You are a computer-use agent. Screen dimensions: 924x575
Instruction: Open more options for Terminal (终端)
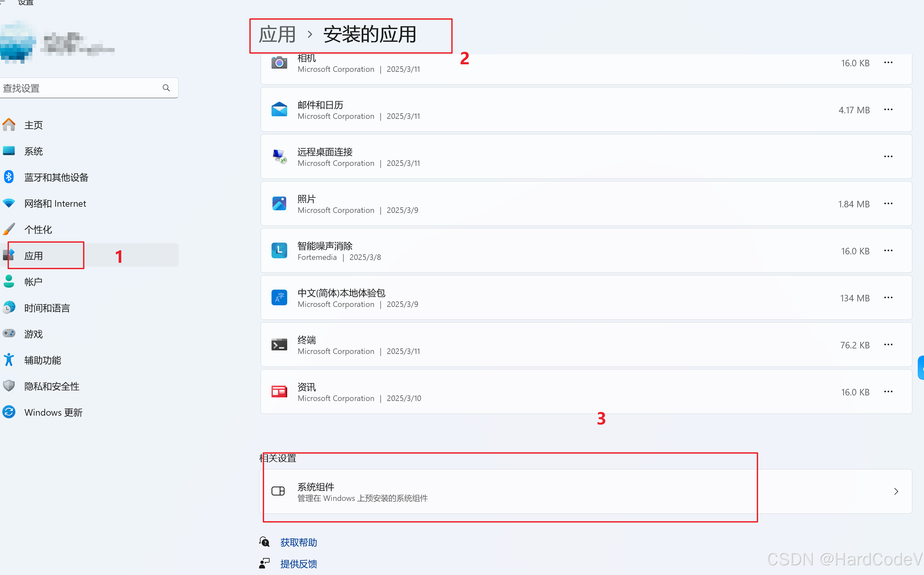click(888, 344)
